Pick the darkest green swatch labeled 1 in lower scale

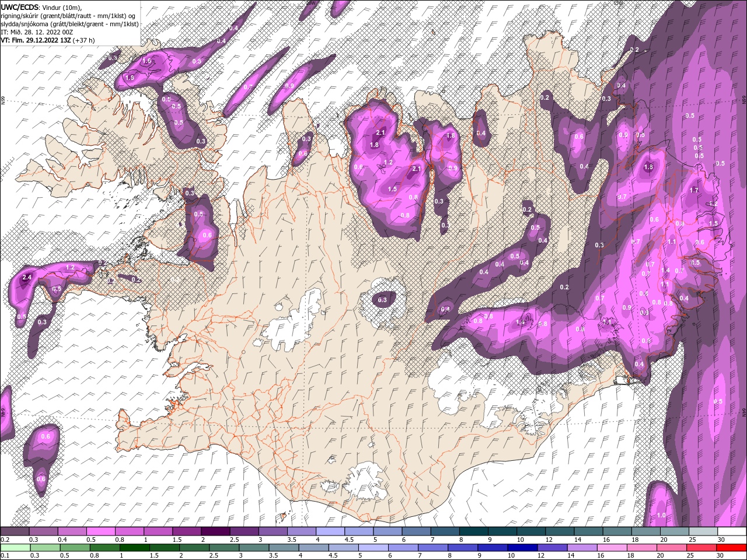tap(134, 548)
